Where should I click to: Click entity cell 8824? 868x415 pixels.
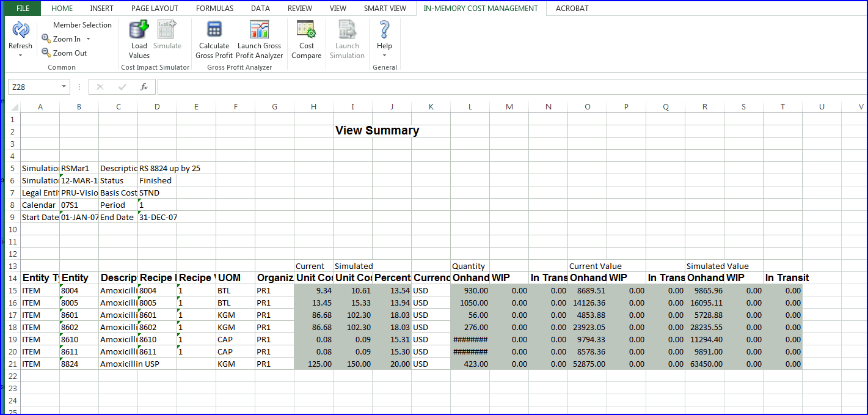click(79, 364)
